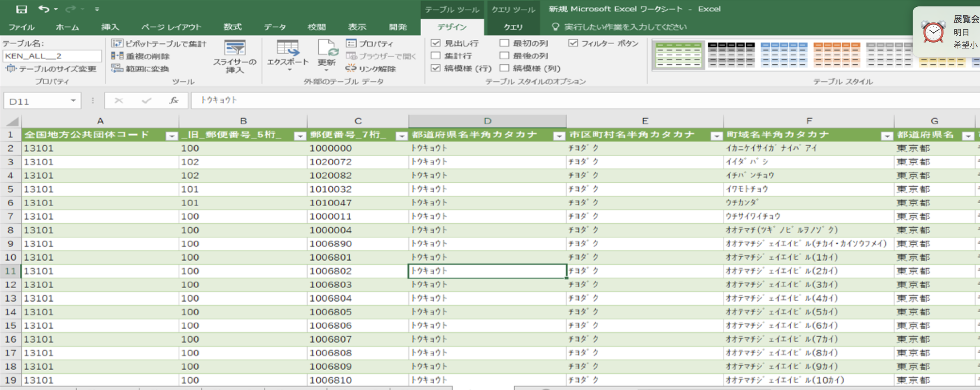Open the Name Box dropdown arrow
The height and width of the screenshot is (390, 980).
[x=73, y=101]
